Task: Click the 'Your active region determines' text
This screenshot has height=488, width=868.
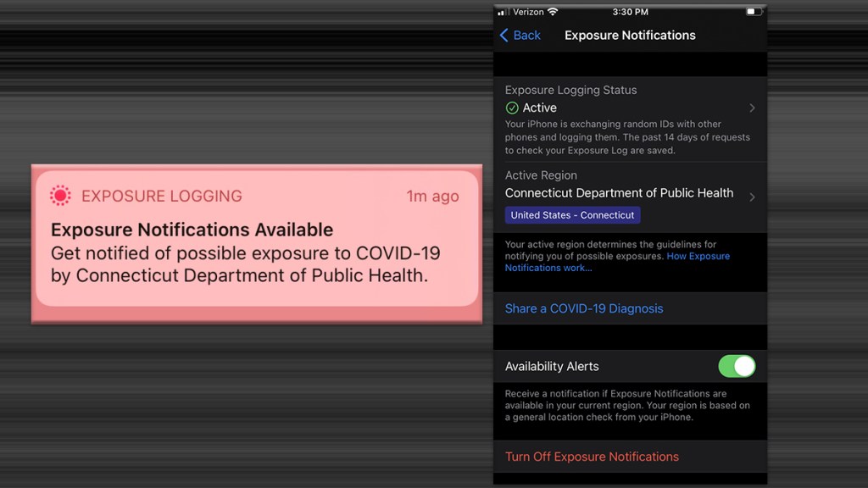Action: [x=617, y=256]
